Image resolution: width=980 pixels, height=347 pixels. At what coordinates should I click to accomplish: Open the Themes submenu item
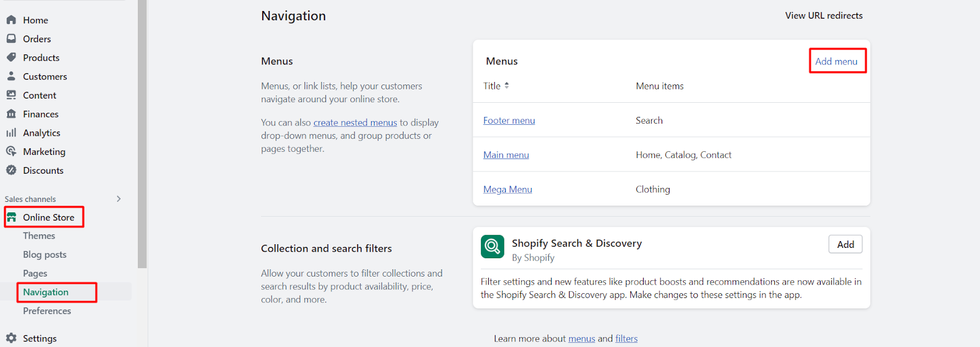(x=39, y=236)
